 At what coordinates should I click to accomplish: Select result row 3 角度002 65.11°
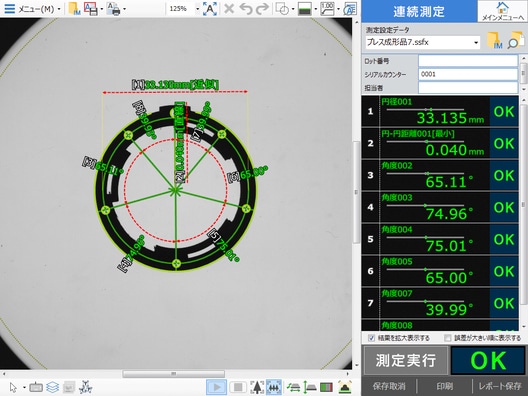coord(440,175)
